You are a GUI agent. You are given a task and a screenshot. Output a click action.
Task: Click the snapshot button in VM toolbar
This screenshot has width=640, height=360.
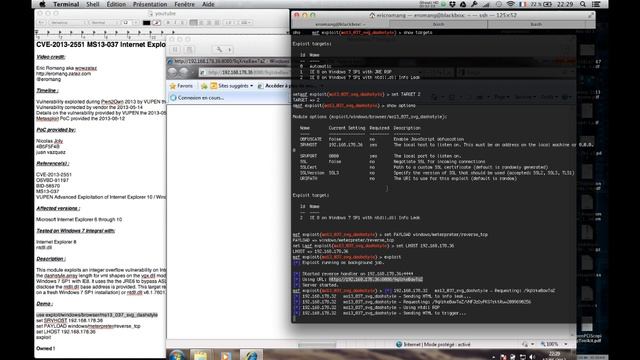pyautogui.click(x=189, y=50)
